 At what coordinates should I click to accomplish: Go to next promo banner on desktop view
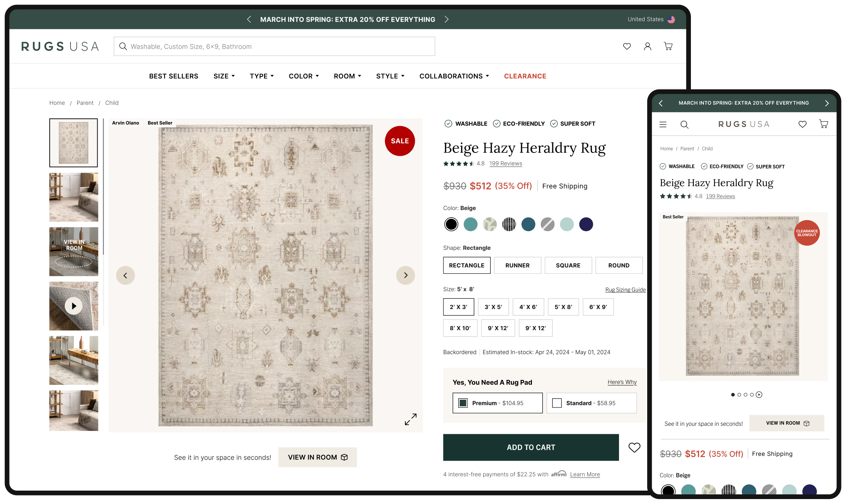(447, 19)
